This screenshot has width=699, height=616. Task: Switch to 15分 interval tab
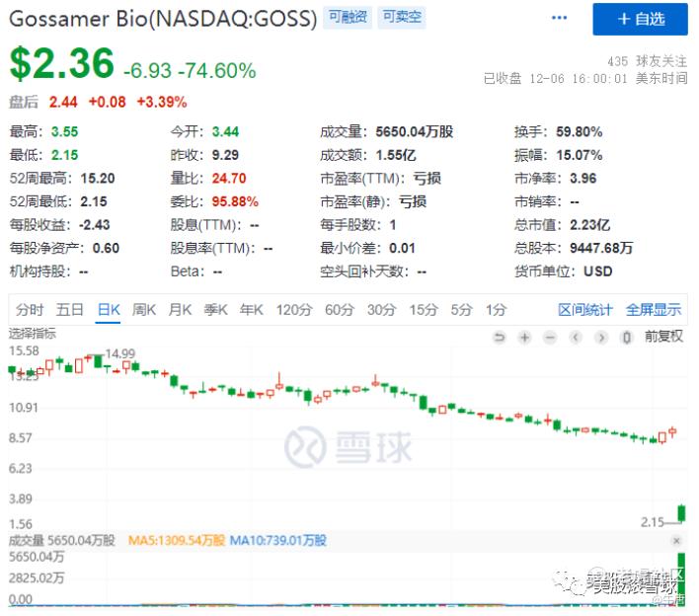[424, 309]
